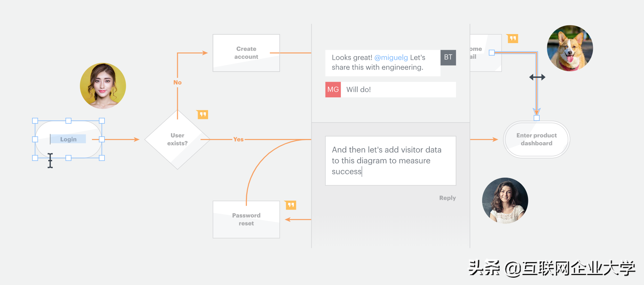
Task: Select the corgi dog avatar
Action: click(x=570, y=48)
